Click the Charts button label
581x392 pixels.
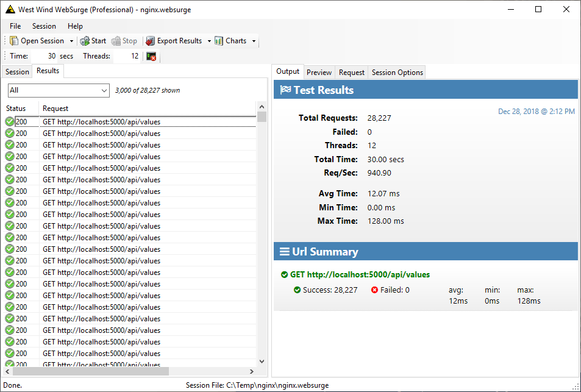(x=236, y=41)
